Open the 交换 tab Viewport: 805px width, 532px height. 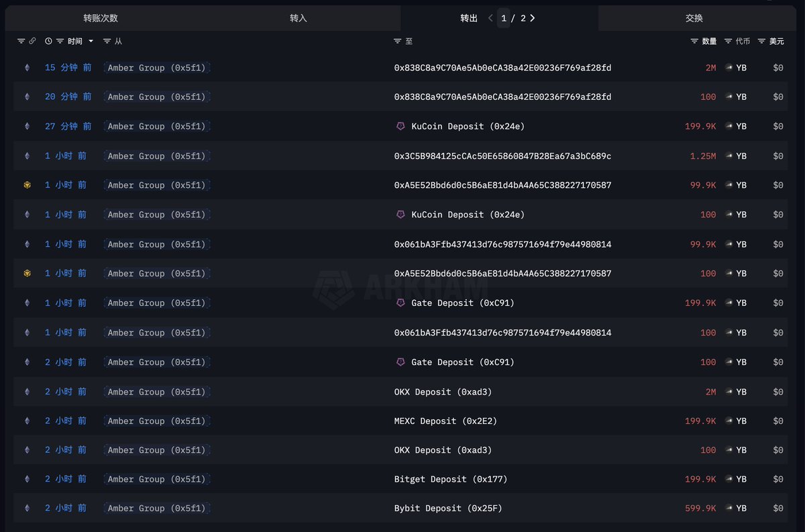point(694,18)
